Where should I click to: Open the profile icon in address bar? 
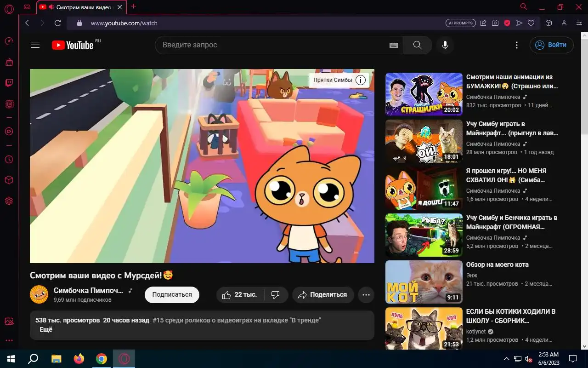point(564,23)
